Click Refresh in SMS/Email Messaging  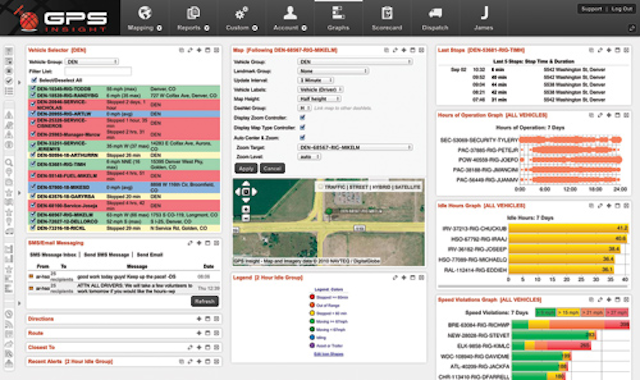point(204,301)
